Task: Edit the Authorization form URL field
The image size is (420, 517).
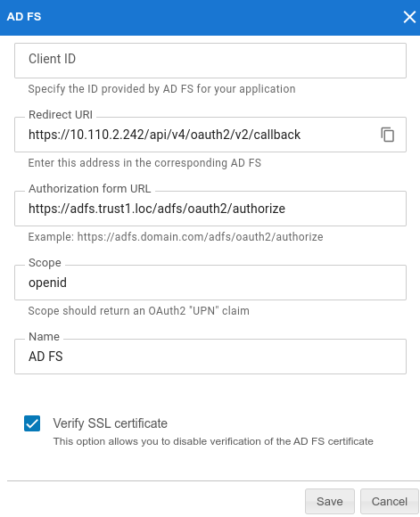Action: (x=210, y=209)
